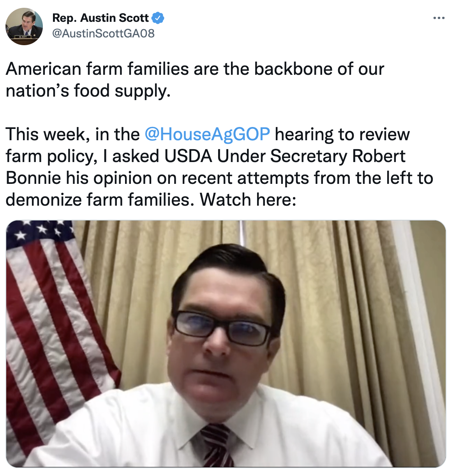This screenshot has height=476, width=455.
Task: Play the embedded hearing video
Action: [226, 344]
